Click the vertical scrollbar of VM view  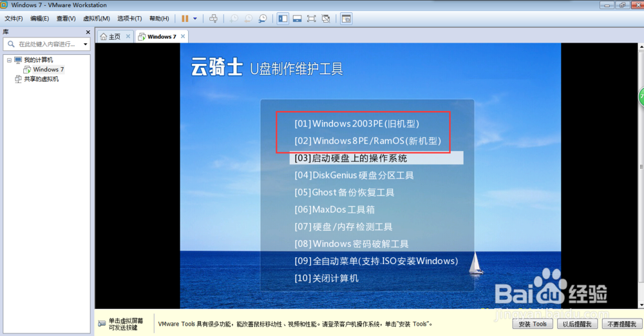(x=641, y=166)
